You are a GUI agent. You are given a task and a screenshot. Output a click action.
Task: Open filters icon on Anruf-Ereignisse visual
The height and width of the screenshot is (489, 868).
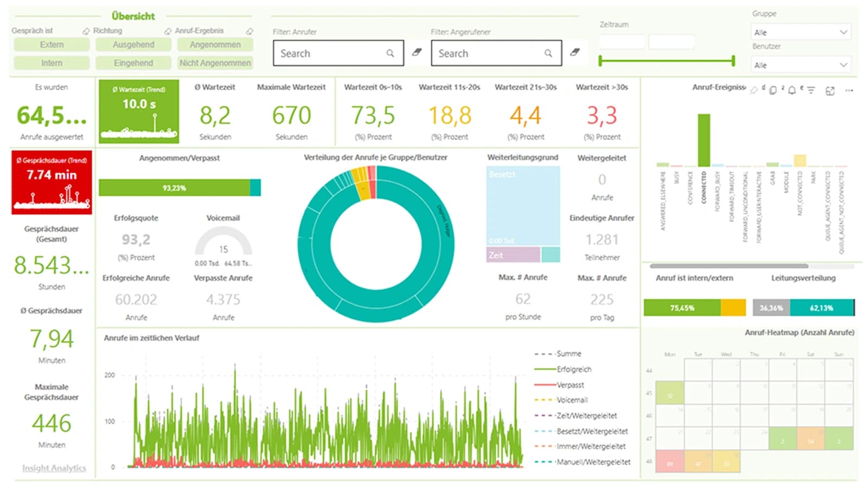click(811, 90)
